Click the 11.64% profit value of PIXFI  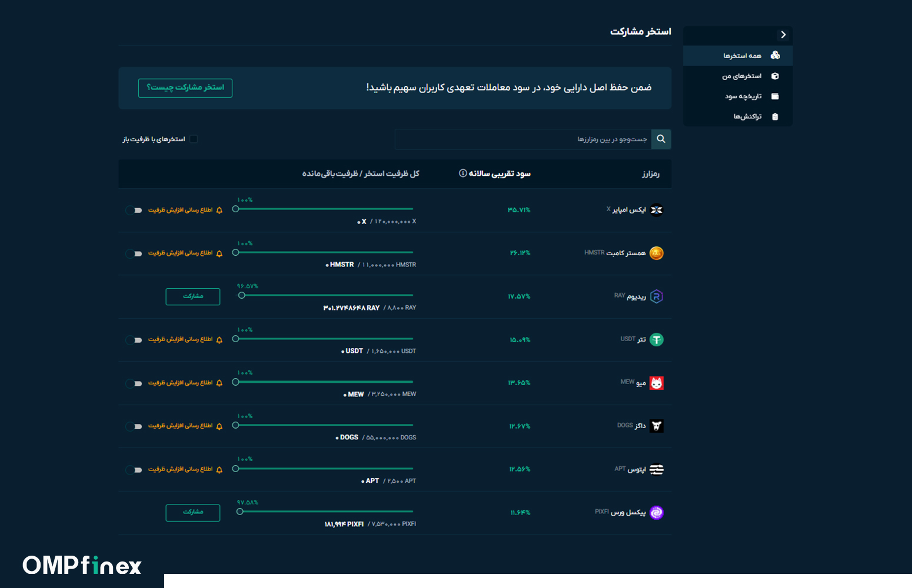[x=520, y=513]
